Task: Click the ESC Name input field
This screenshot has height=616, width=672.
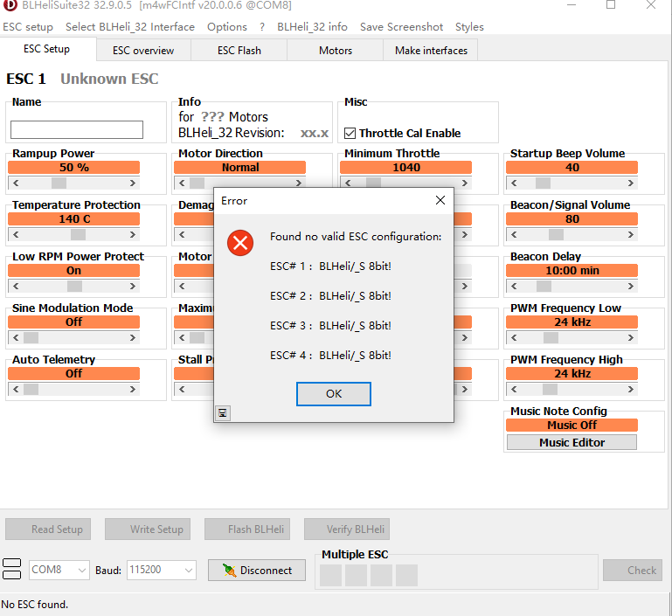Action: click(77, 129)
